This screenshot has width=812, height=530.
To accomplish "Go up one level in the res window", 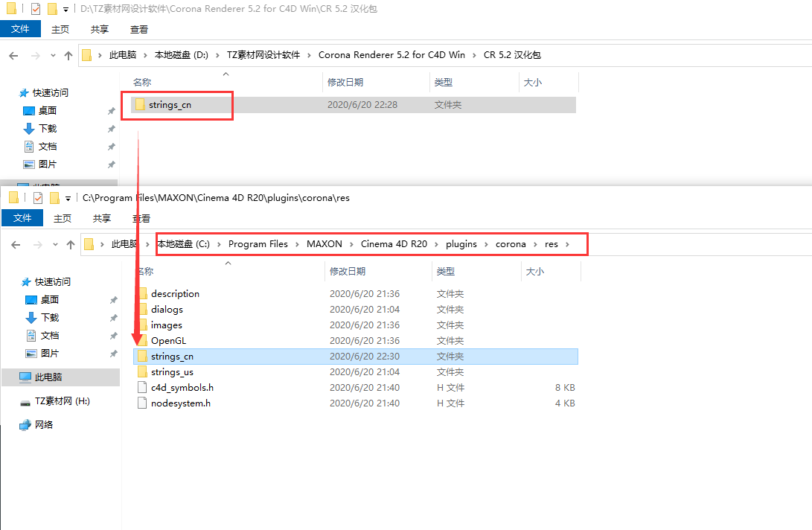I will [71, 245].
